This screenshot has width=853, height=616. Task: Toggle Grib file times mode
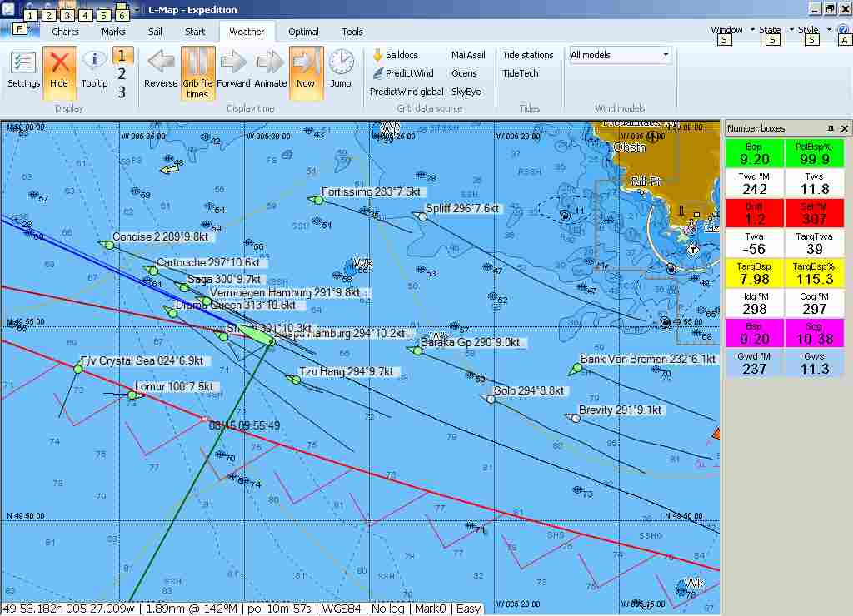pyautogui.click(x=197, y=72)
